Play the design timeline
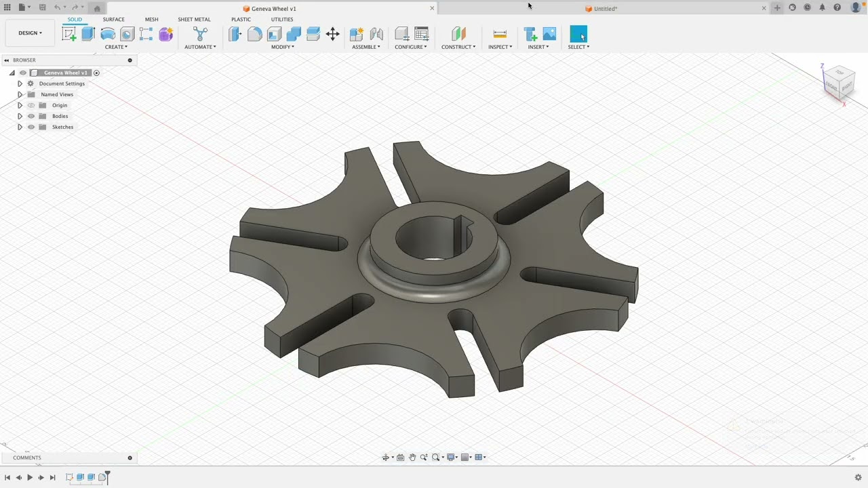The width and height of the screenshot is (868, 488). (30, 478)
